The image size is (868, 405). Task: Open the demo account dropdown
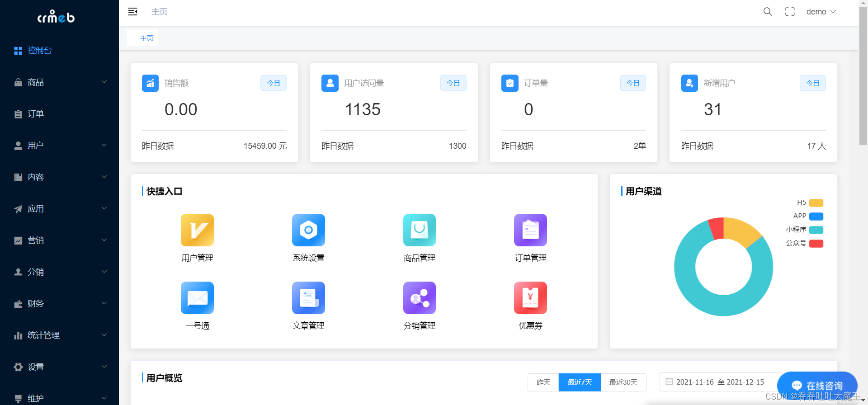point(821,12)
